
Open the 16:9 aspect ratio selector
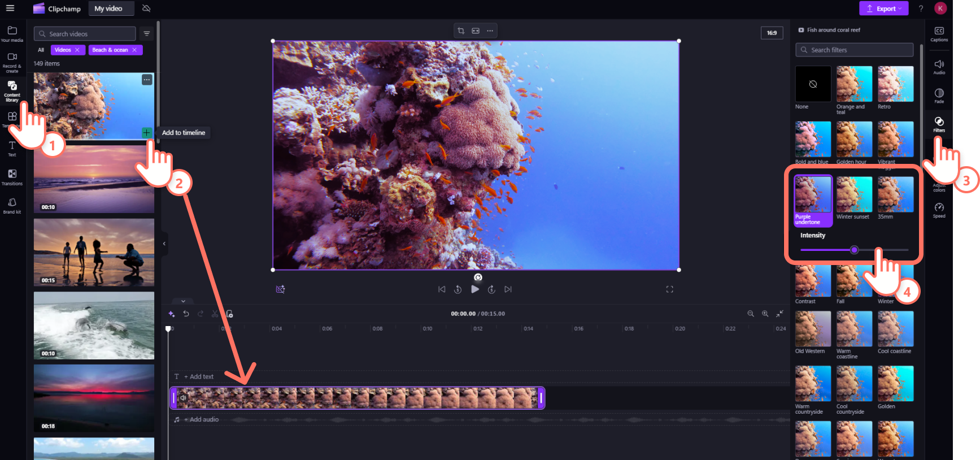(x=772, y=33)
